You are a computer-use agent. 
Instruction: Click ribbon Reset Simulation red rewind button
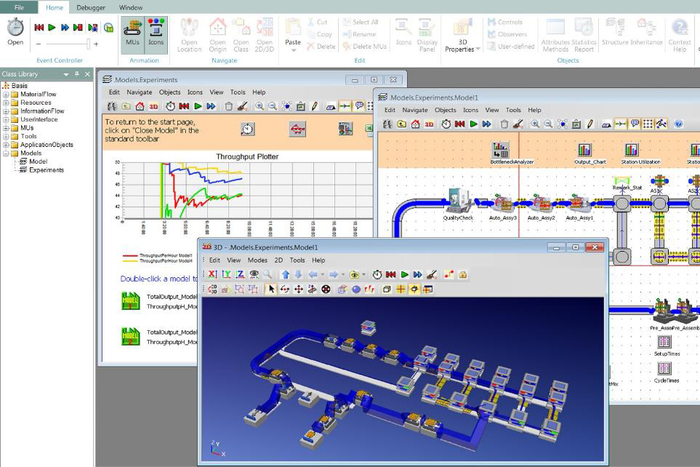[39, 28]
